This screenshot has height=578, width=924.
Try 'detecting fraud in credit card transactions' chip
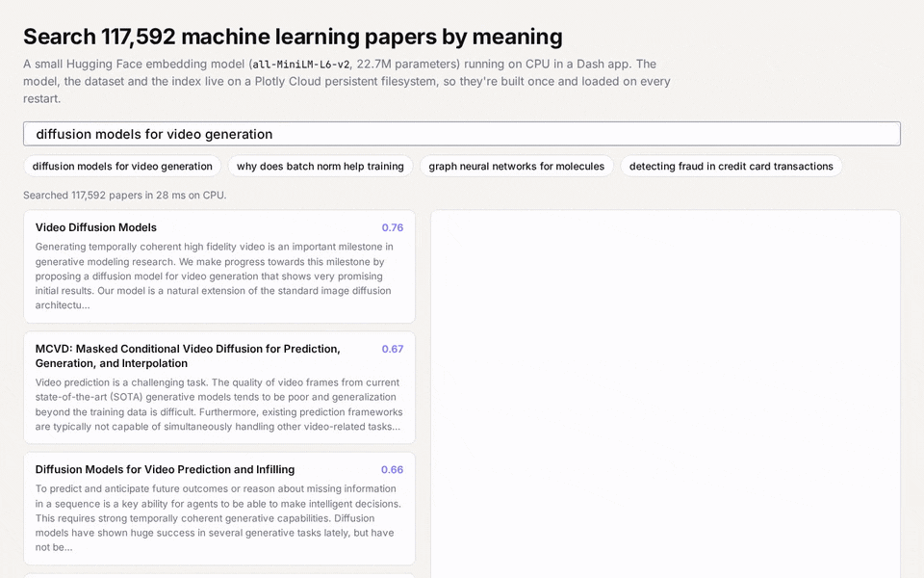[731, 167]
